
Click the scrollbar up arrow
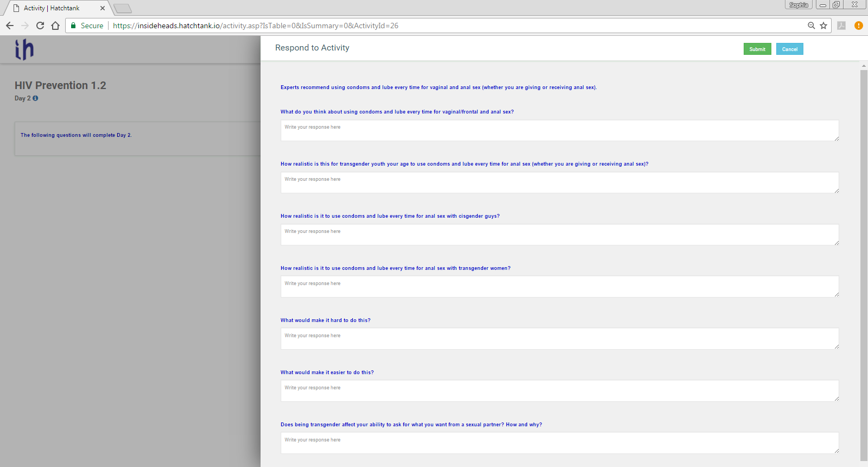pyautogui.click(x=864, y=66)
